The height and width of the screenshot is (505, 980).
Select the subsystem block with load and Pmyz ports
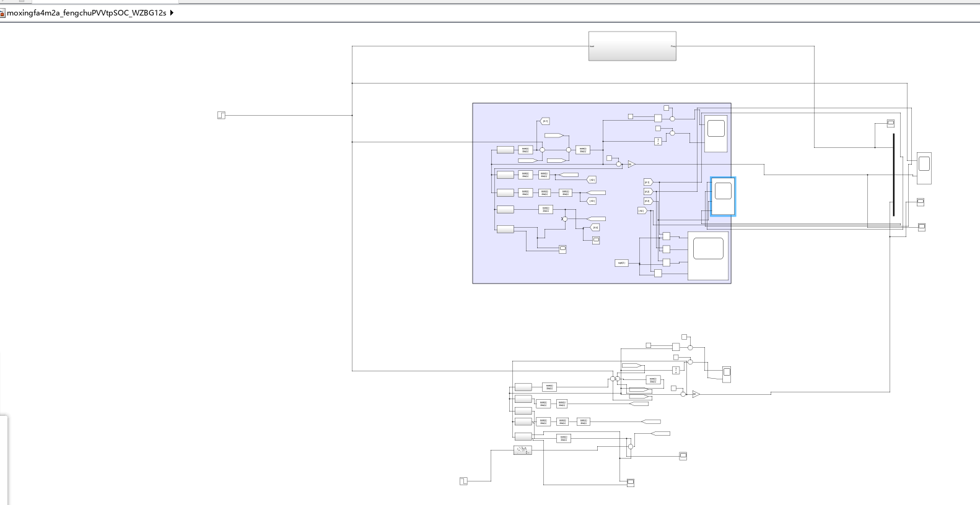pyautogui.click(x=632, y=46)
